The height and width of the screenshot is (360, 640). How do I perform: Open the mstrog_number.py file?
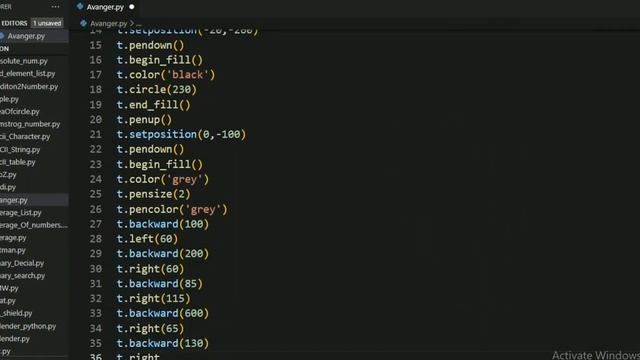[30, 124]
